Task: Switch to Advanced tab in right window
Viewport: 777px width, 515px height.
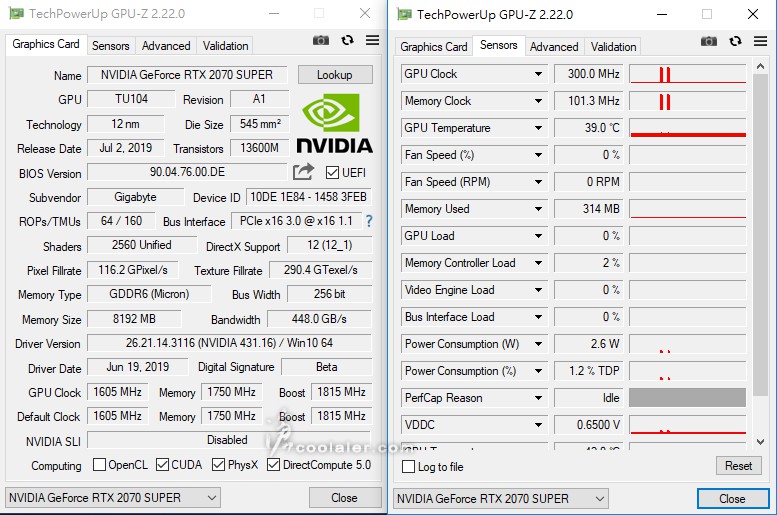Action: (554, 47)
